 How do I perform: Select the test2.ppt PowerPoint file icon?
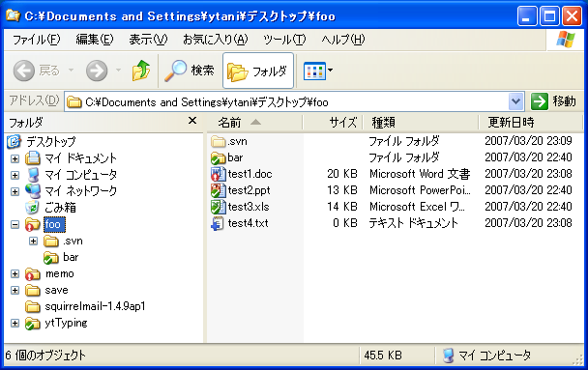219,190
